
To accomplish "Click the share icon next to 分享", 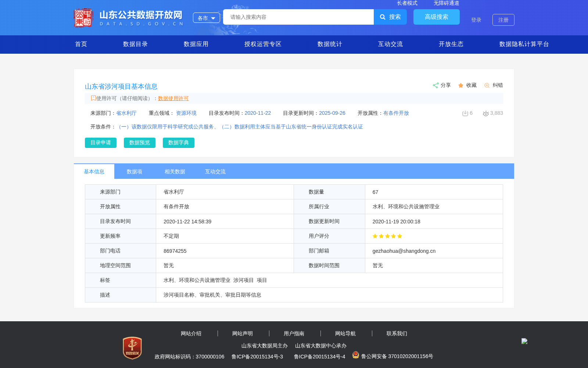I will point(436,85).
